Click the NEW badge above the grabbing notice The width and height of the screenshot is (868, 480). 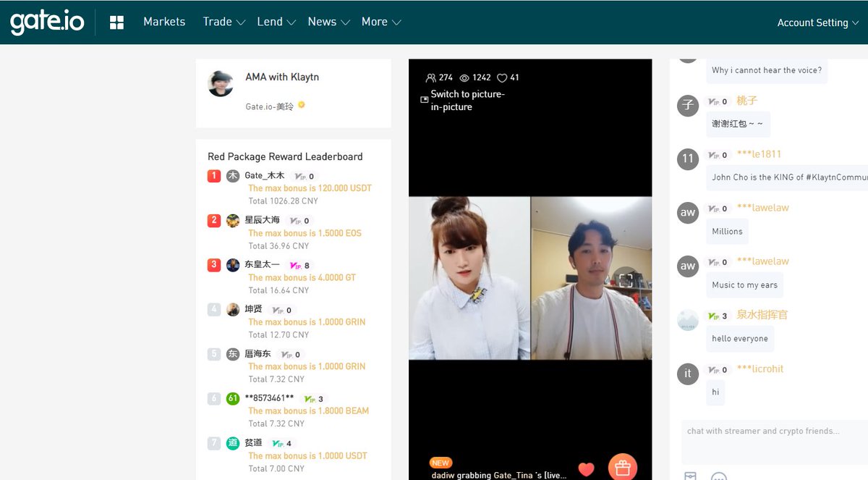tap(441, 463)
